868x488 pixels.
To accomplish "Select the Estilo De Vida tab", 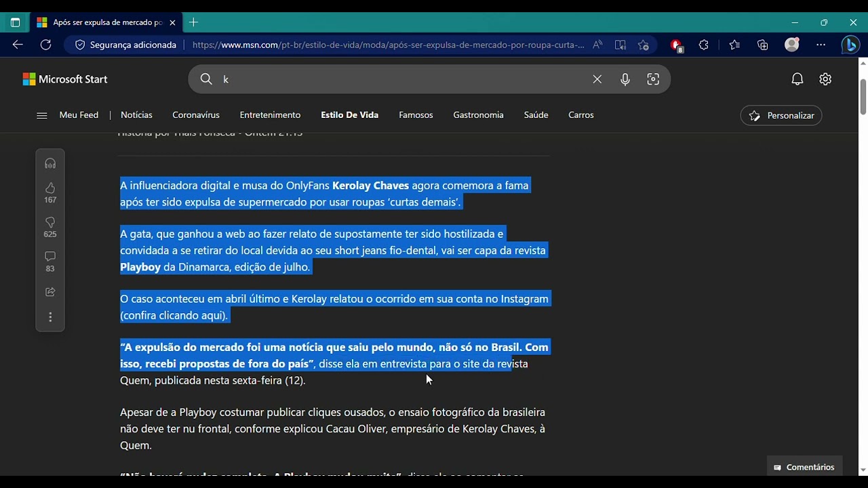I will 349,115.
